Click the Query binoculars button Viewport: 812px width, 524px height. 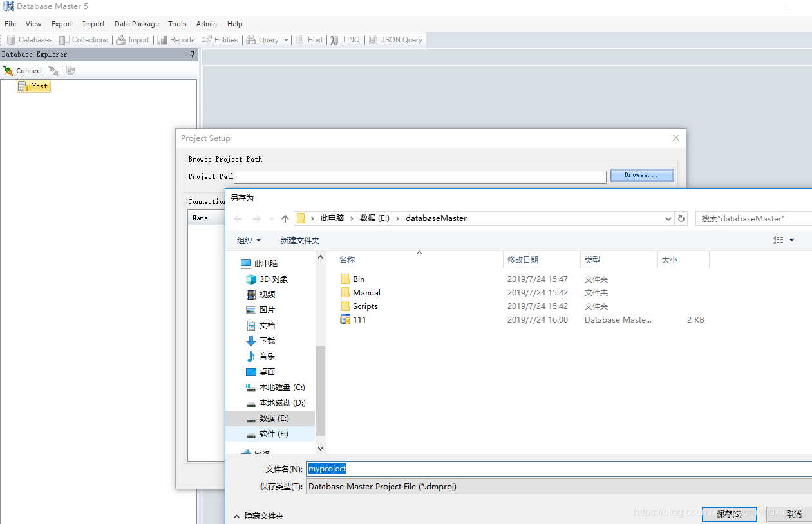point(263,40)
